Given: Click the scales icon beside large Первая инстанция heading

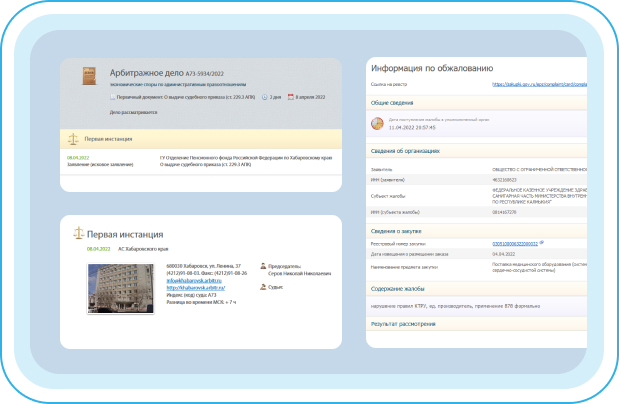Looking at the screenshot, I should point(79,232).
